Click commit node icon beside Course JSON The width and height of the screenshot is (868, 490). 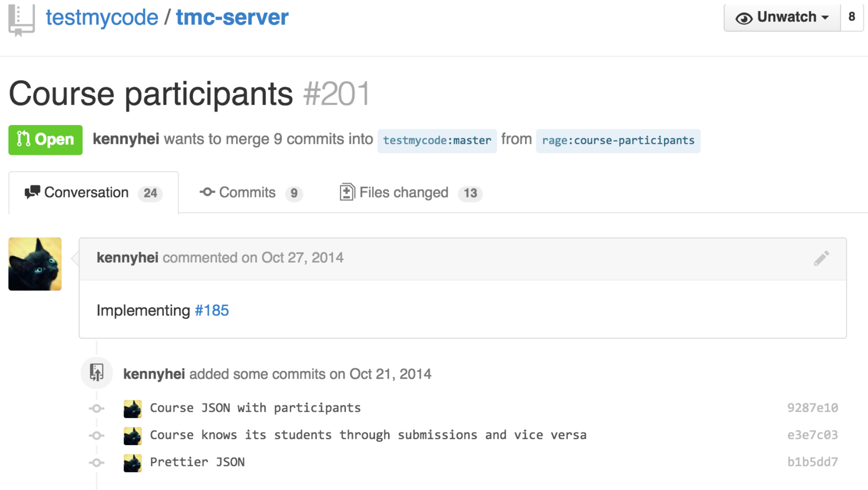(97, 409)
